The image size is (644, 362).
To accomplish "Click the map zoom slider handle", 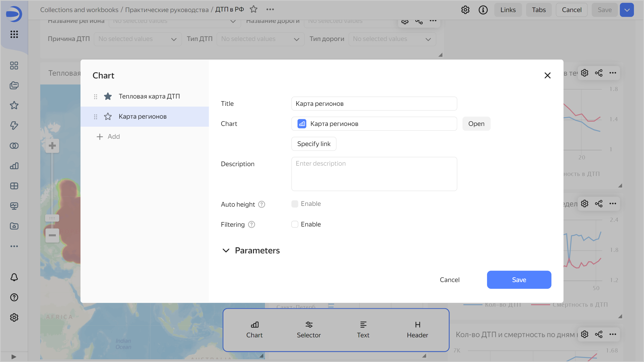I will 52,218.
